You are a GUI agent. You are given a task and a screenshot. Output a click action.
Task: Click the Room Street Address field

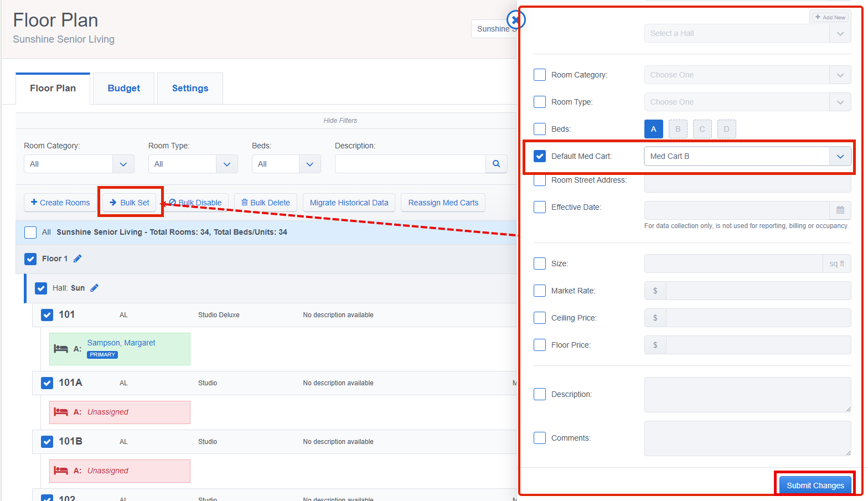tap(747, 184)
